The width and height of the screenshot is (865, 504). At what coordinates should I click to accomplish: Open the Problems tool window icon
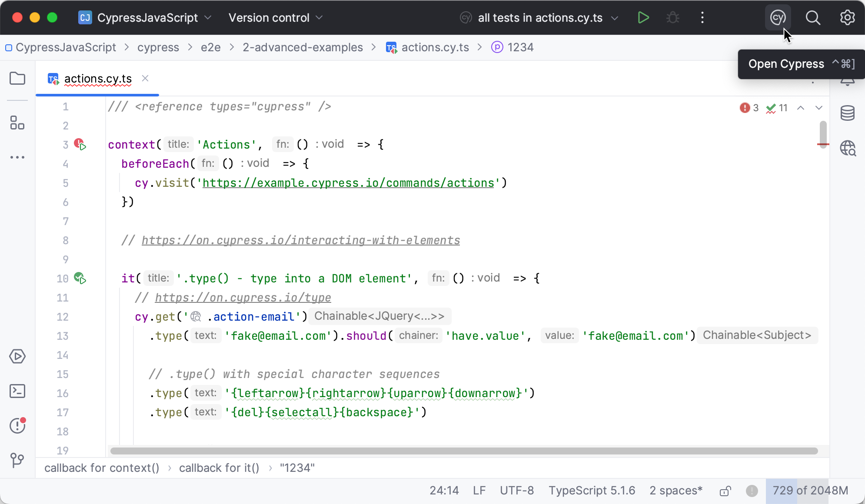(17, 425)
